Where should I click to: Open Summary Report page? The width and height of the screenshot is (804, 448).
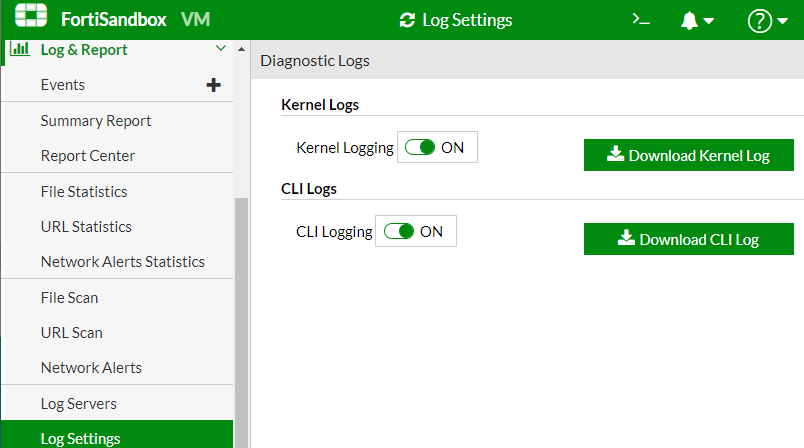point(96,120)
